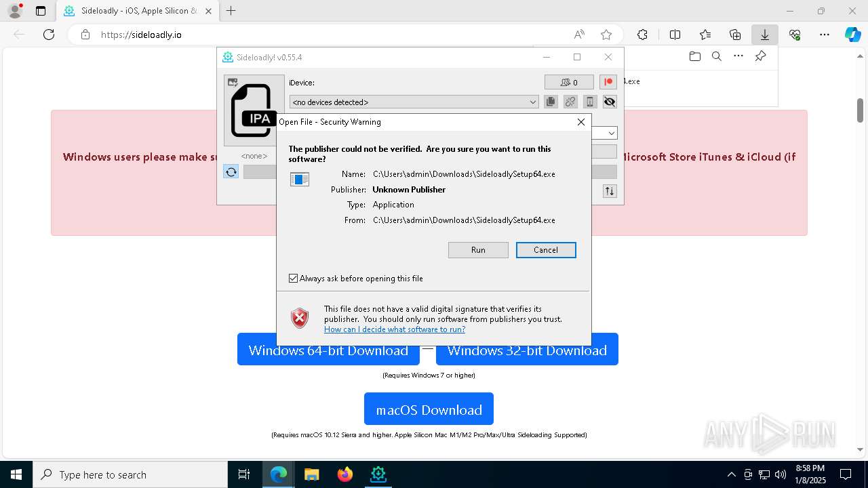Toggle the crossed-eye hide icon in Sideloadly
This screenshot has width=868, height=488.
pos(610,102)
